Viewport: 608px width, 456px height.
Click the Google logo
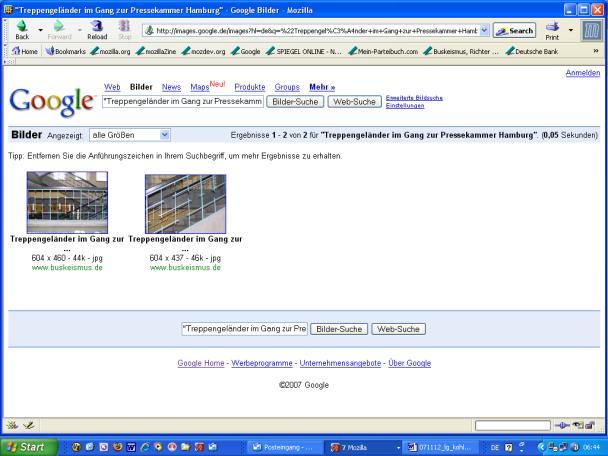pyautogui.click(x=52, y=102)
